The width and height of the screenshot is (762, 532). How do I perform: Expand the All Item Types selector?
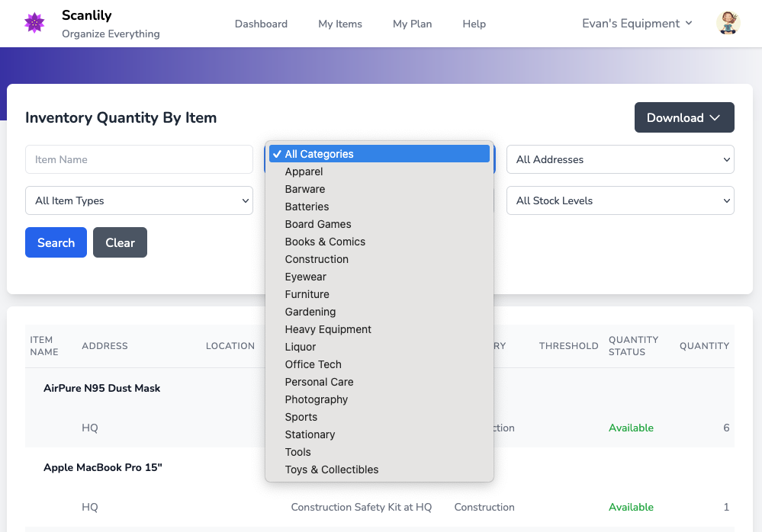point(139,200)
